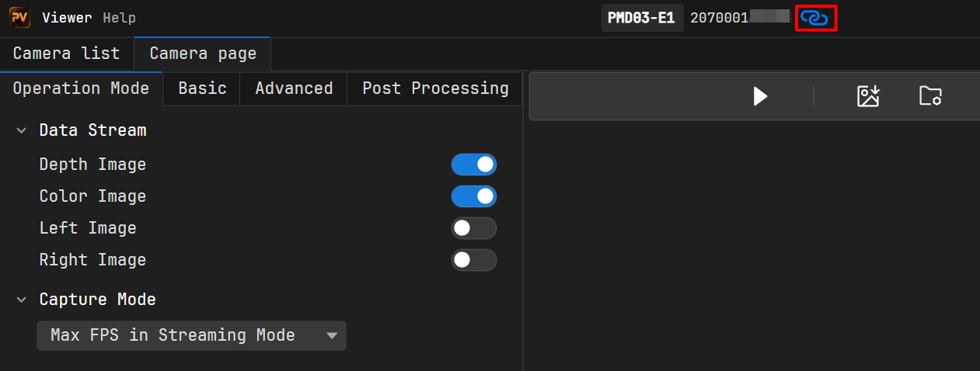Open the Viewer menu
980x371 pixels.
click(67, 18)
